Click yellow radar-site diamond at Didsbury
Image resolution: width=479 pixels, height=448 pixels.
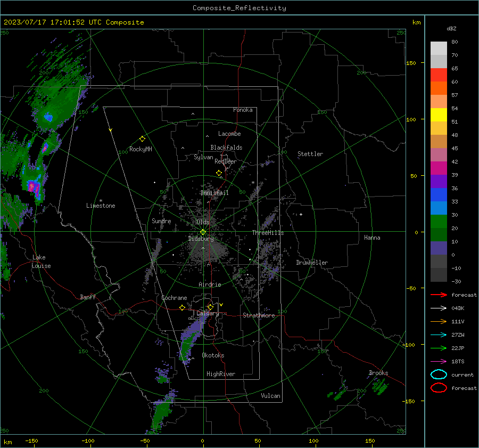pos(203,232)
